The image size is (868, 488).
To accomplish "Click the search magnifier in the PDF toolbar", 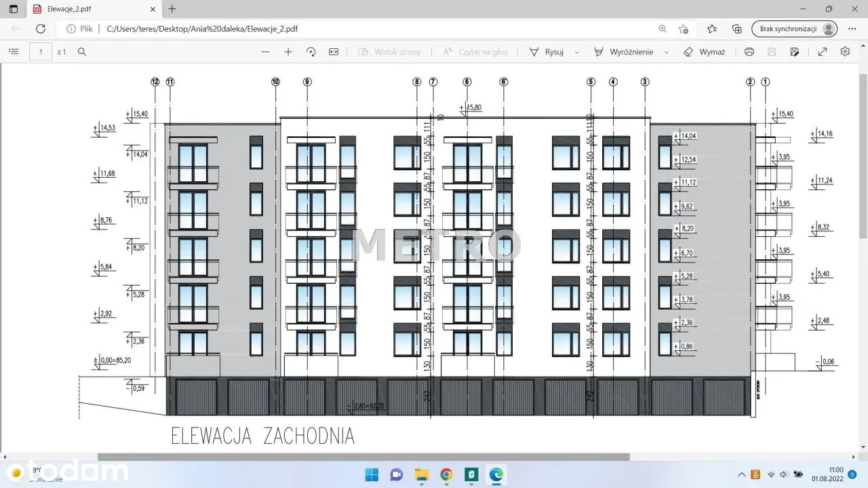I will 82,52.
